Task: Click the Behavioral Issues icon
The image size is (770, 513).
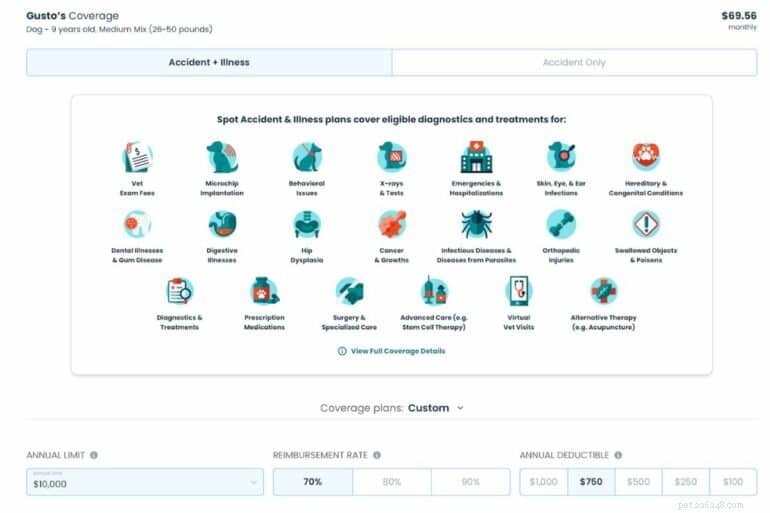Action: pyautogui.click(x=307, y=157)
